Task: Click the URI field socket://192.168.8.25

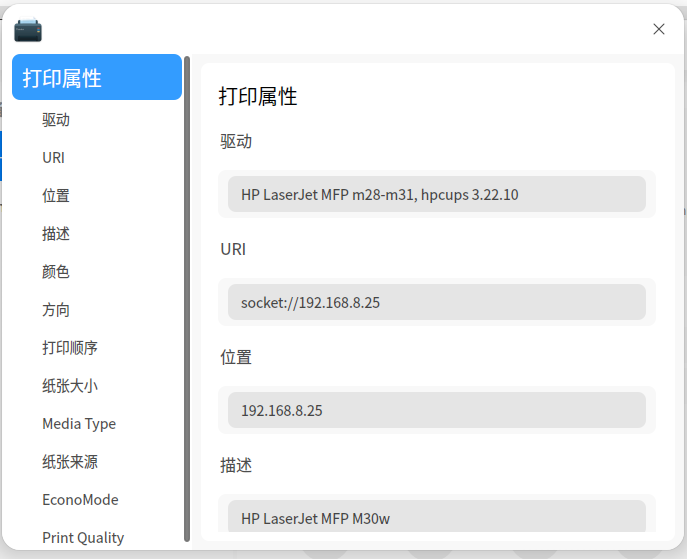Action: point(437,302)
